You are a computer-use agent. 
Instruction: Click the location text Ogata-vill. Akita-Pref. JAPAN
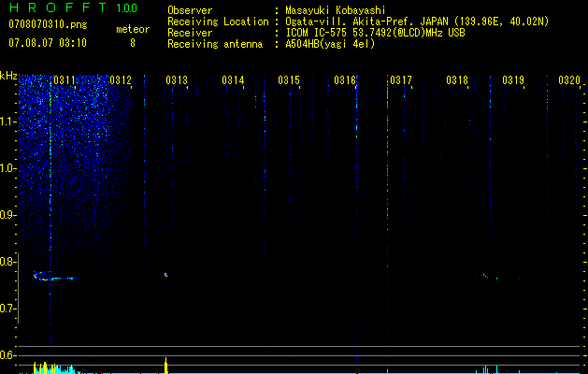click(x=366, y=22)
